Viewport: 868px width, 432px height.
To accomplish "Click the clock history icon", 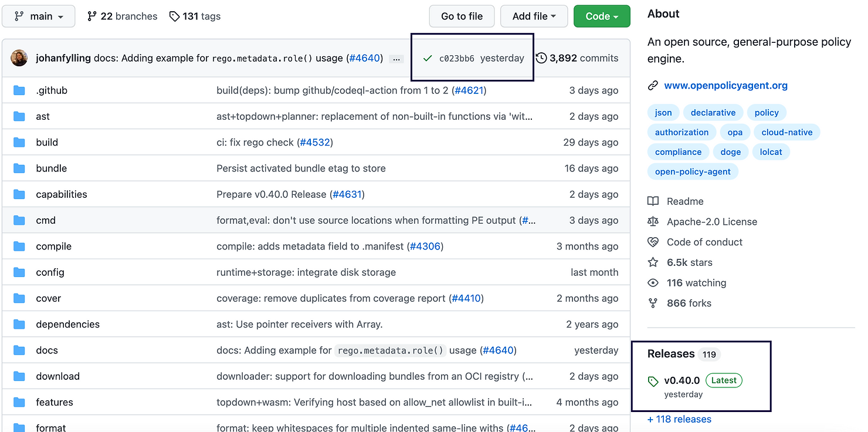I will [541, 58].
